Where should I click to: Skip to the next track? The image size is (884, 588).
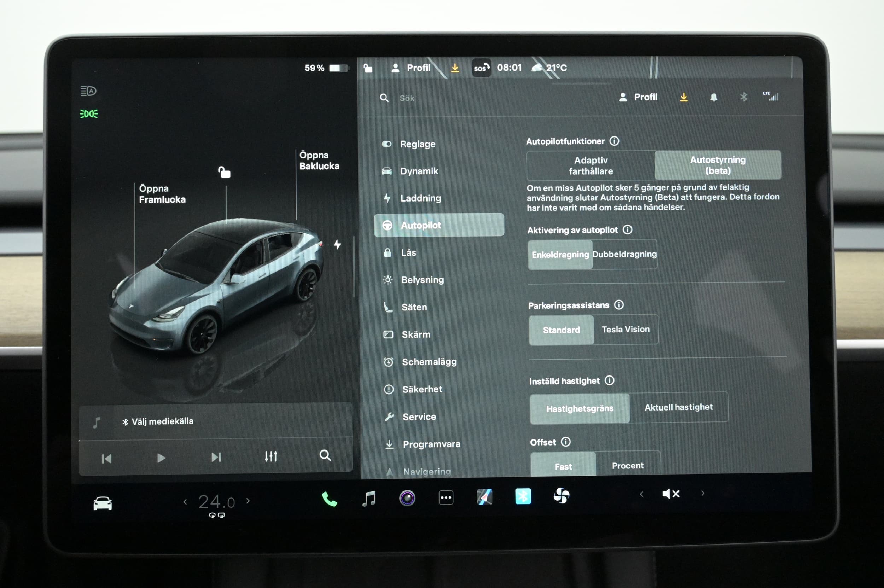click(216, 457)
